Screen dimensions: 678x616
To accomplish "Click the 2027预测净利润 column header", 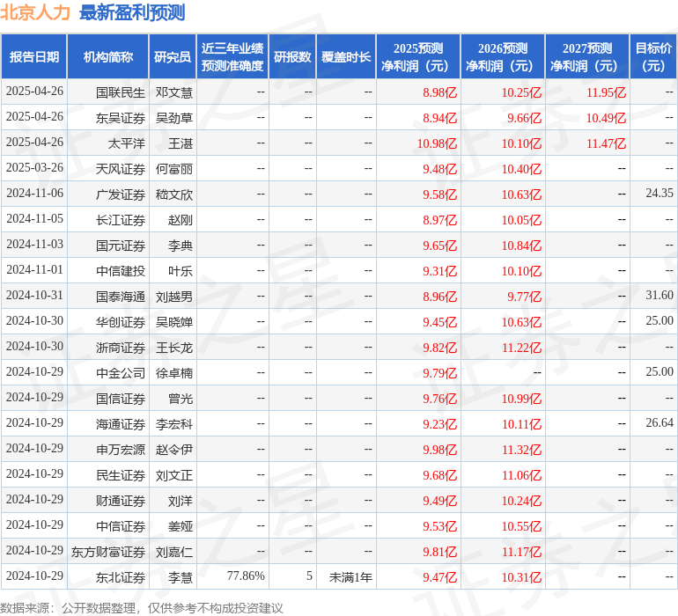I will click(586, 56).
